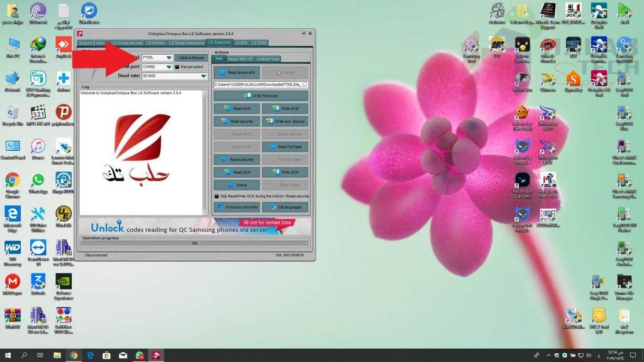Click the Write QCN button
This screenshot has height=362, width=644.
285,172
